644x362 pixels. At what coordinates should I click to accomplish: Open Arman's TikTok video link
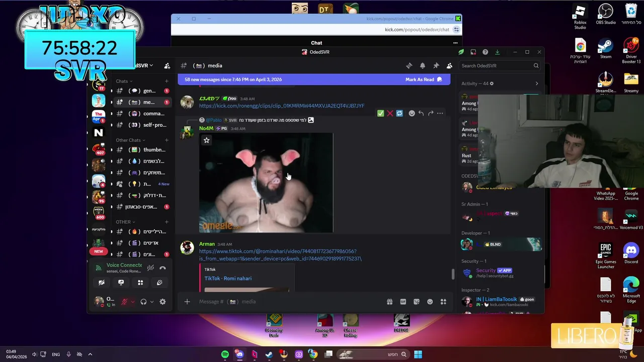click(280, 255)
